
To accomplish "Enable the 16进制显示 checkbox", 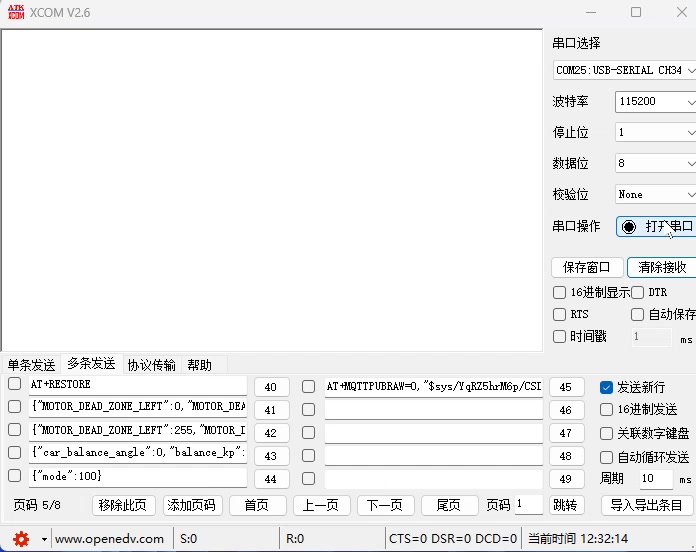I will (560, 293).
